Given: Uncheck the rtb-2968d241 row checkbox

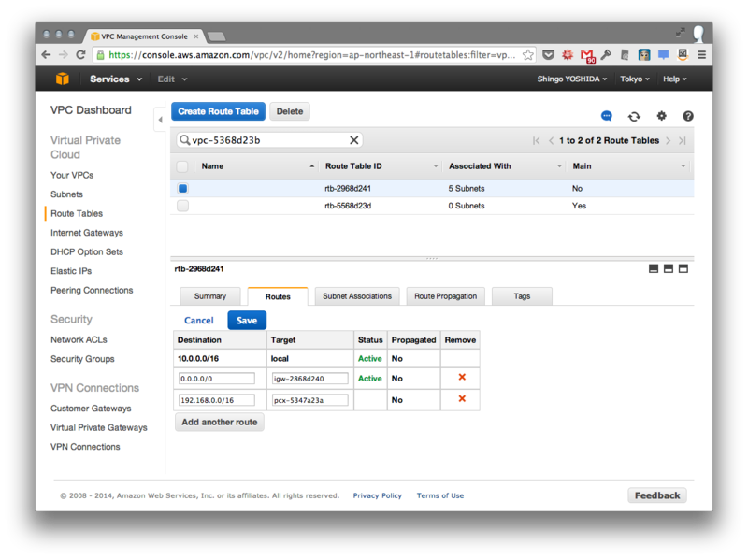Looking at the screenshot, I should click(x=182, y=189).
